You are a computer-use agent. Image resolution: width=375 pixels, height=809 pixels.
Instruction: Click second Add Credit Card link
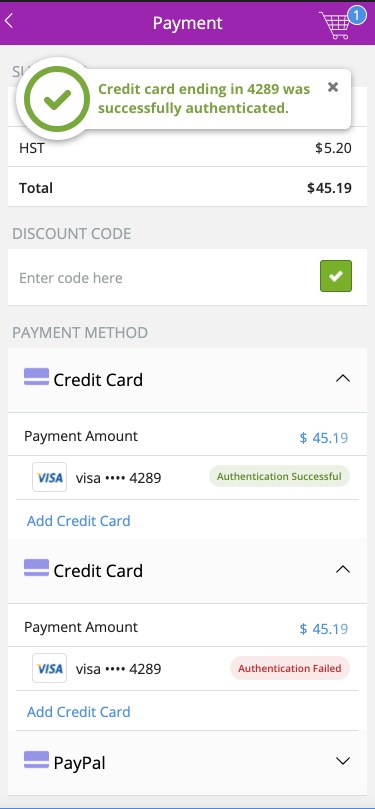[x=78, y=712]
